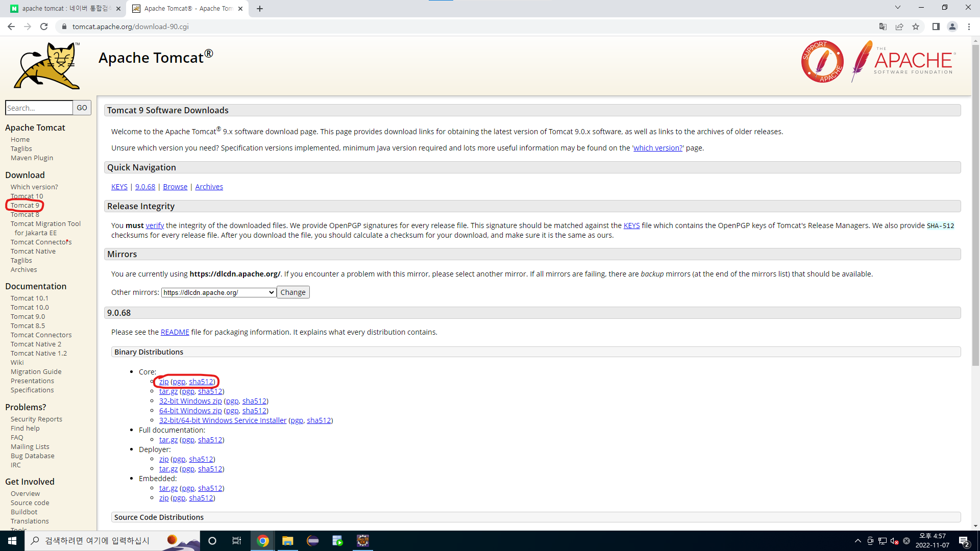This screenshot has height=551, width=980.
Task: Toggle the browser side panel icon
Action: [x=936, y=27]
